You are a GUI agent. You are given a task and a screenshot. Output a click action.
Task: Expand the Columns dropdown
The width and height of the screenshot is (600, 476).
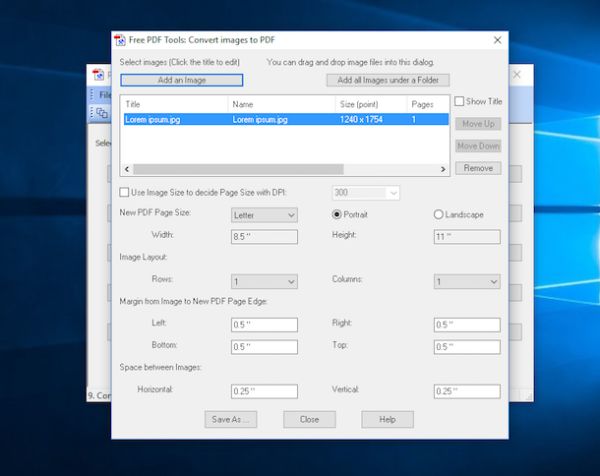pyautogui.click(x=467, y=282)
